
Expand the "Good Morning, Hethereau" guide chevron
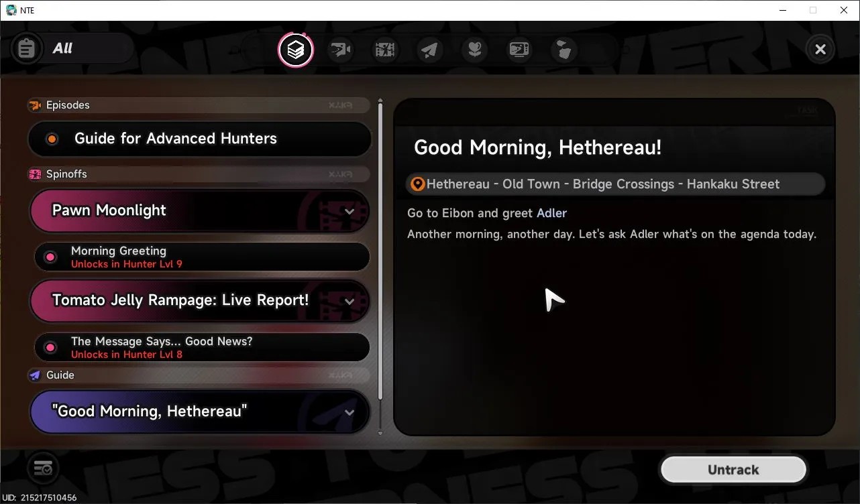click(x=349, y=412)
